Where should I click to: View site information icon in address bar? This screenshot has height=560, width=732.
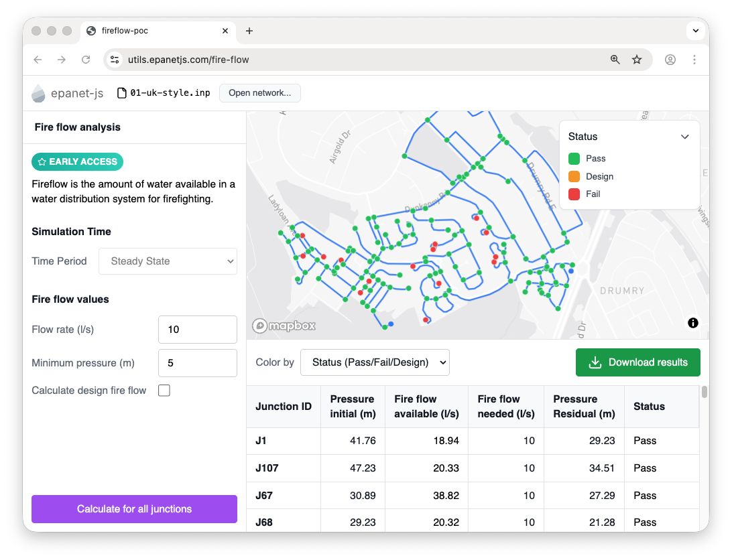115,60
